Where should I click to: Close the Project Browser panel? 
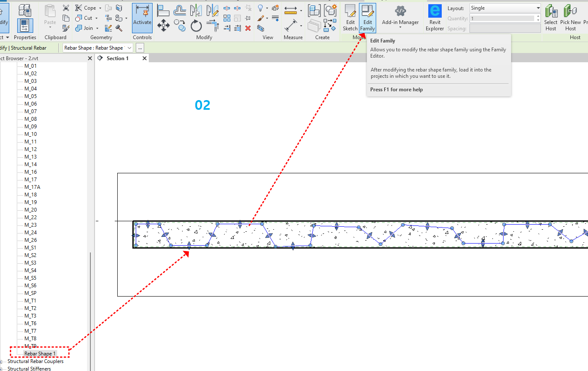click(90, 58)
